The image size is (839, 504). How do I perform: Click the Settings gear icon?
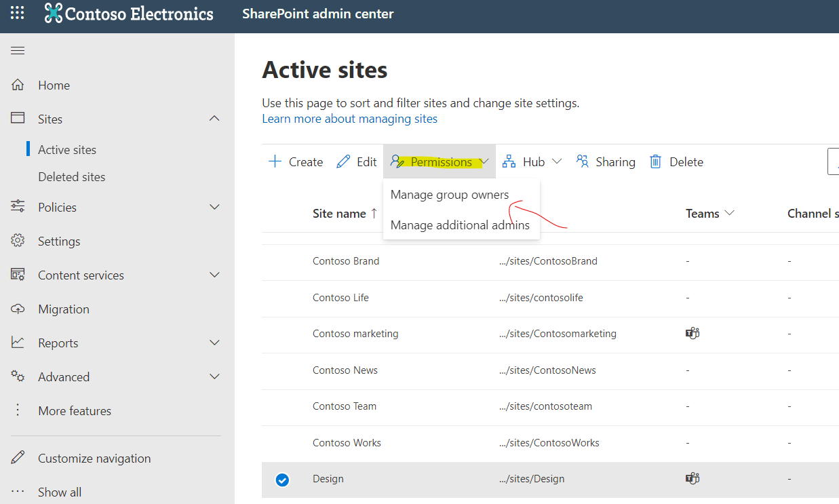pos(18,241)
